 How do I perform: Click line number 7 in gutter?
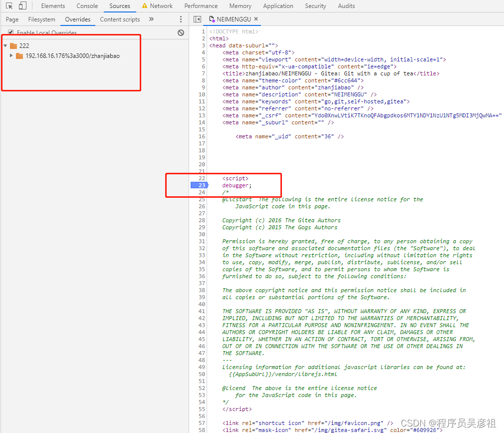coord(203,73)
